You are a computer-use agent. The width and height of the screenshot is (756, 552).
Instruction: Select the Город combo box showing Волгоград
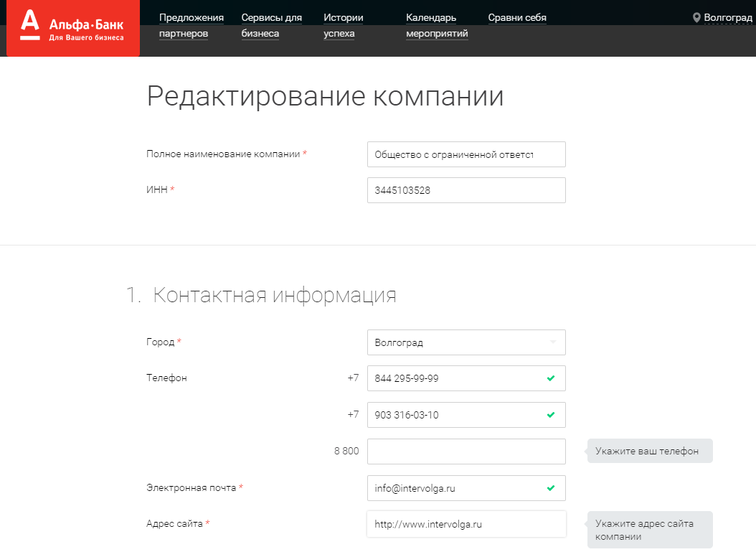pos(466,342)
